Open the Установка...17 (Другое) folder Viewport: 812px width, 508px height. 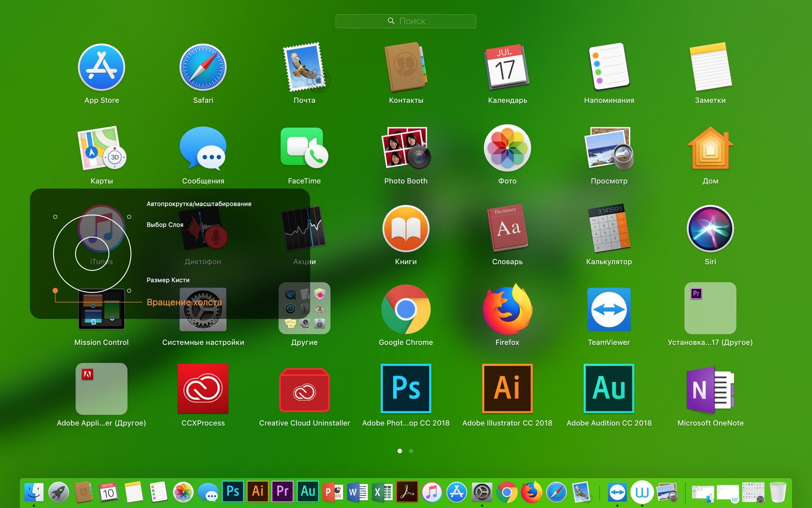710,308
